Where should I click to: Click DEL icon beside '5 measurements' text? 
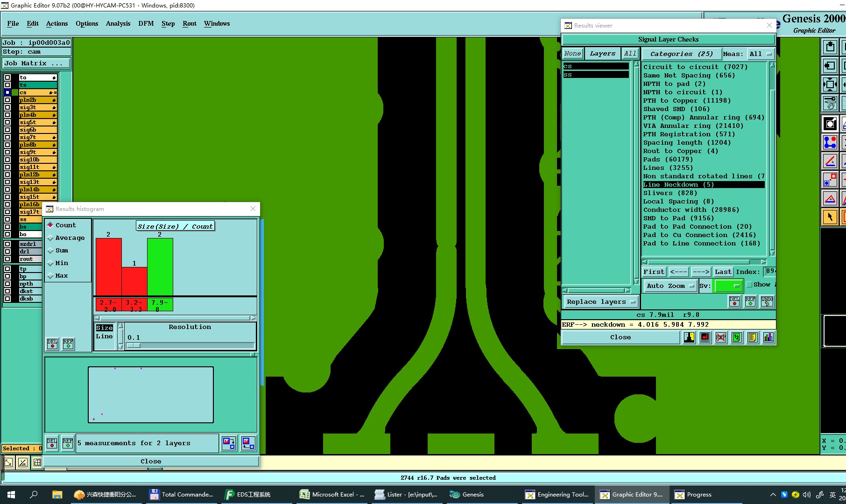pos(52,443)
